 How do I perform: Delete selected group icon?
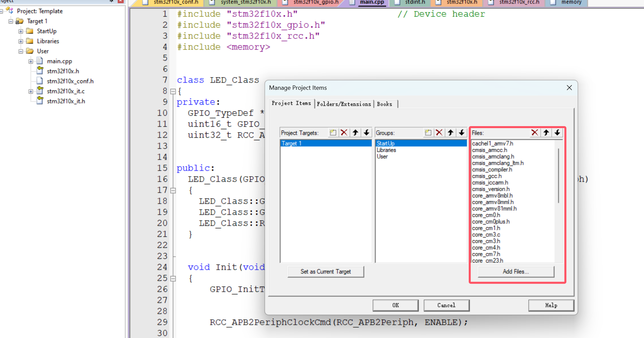coord(439,133)
